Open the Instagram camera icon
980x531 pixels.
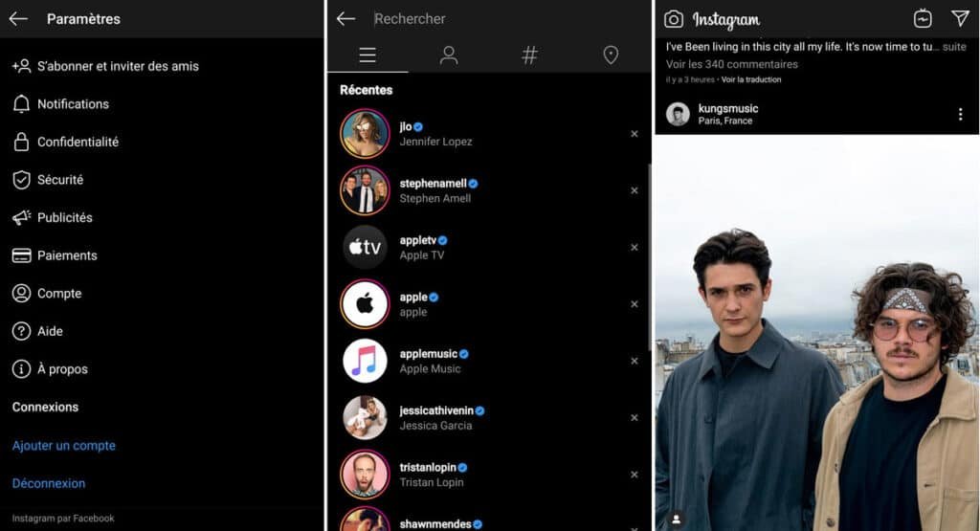[673, 19]
